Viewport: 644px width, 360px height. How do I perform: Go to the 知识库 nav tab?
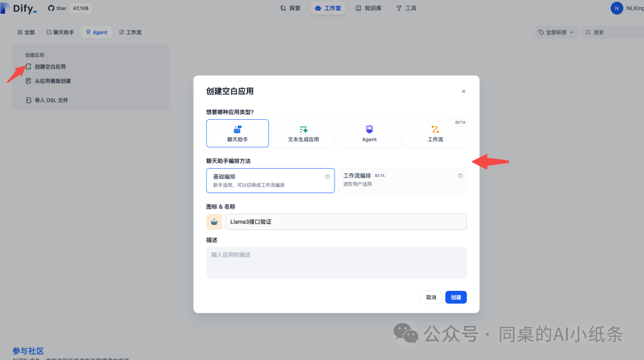point(369,8)
